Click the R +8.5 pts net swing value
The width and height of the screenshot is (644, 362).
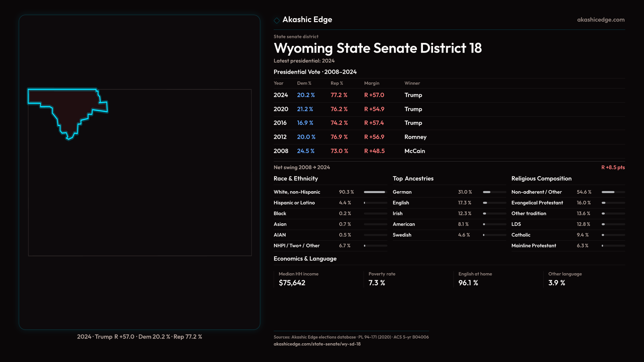[x=613, y=167]
